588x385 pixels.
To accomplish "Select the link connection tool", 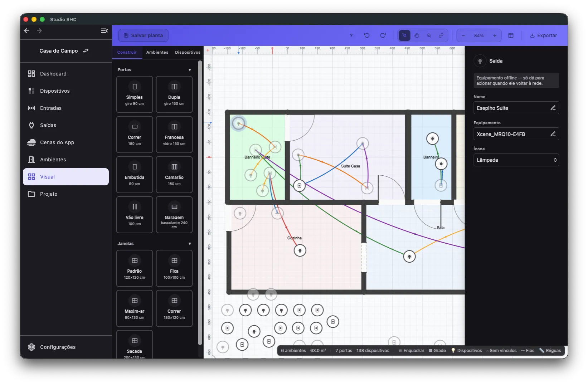I will coord(441,35).
